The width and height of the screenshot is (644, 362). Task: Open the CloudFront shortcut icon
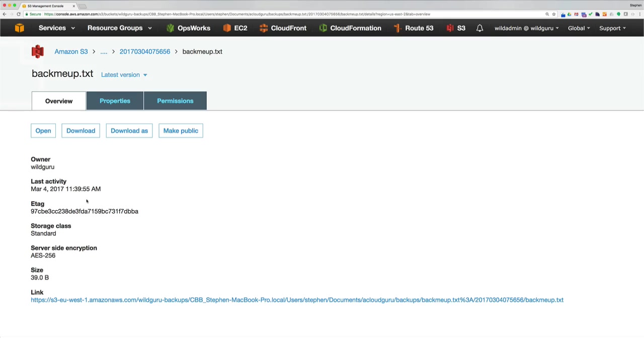(264, 28)
